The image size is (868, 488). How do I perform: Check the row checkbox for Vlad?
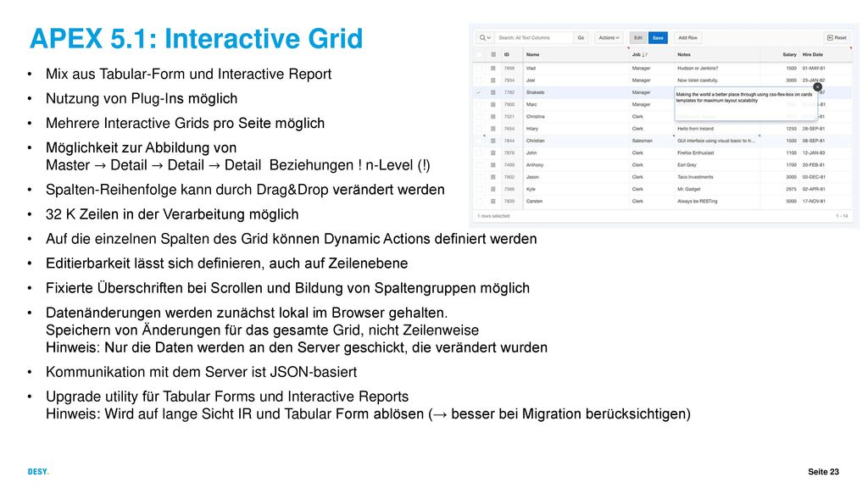pos(479,68)
